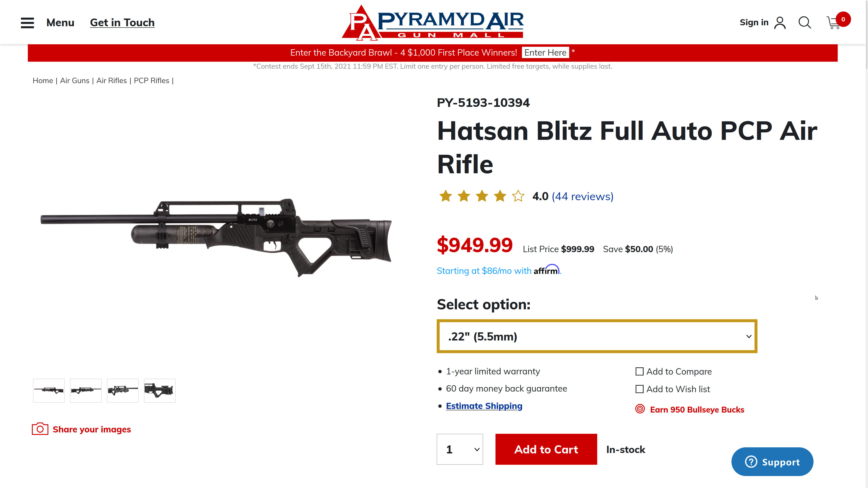Click the user account icon

coord(780,23)
